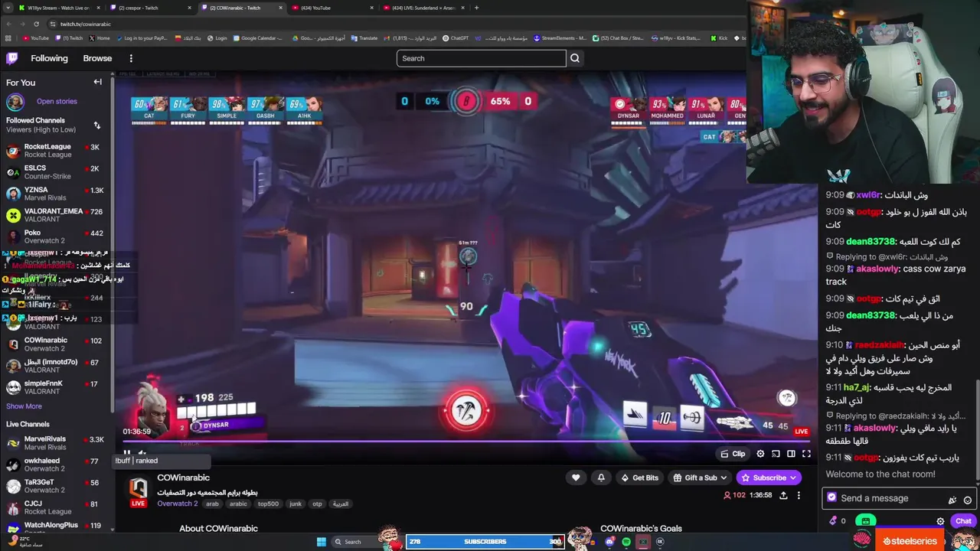Image resolution: width=980 pixels, height=551 pixels.
Task: Open the channel options three-dot menu
Action: [x=799, y=495]
